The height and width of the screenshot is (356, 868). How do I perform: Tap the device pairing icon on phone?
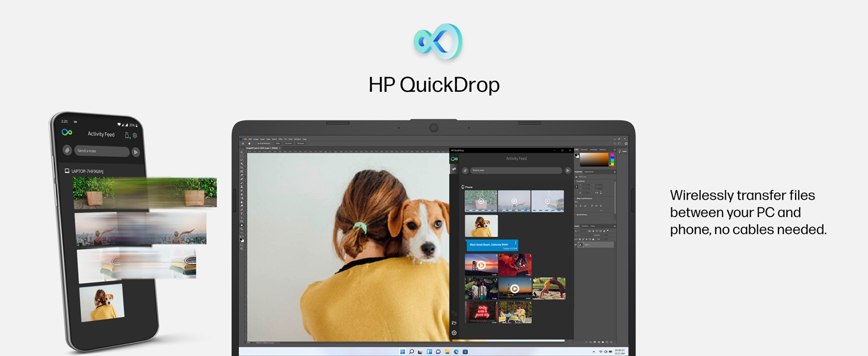tap(127, 135)
